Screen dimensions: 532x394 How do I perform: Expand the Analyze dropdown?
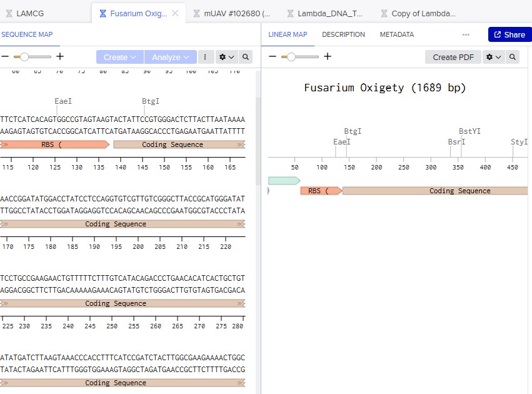tap(170, 57)
